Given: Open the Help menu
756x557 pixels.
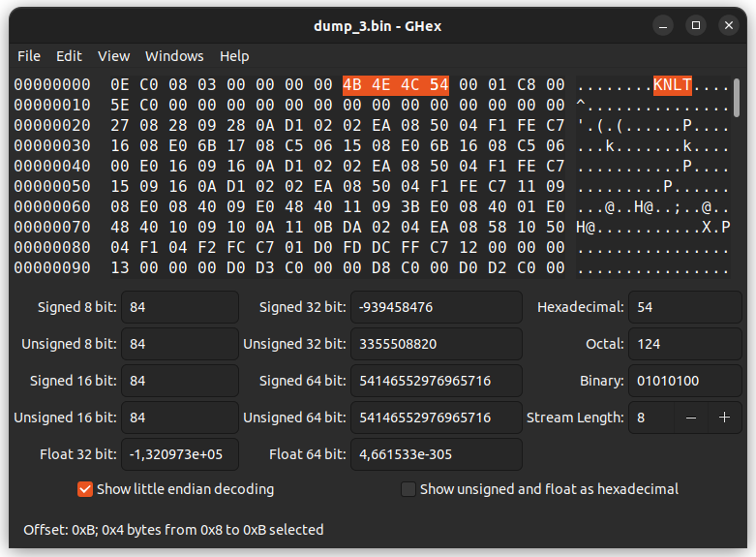Looking at the screenshot, I should pyautogui.click(x=234, y=56).
